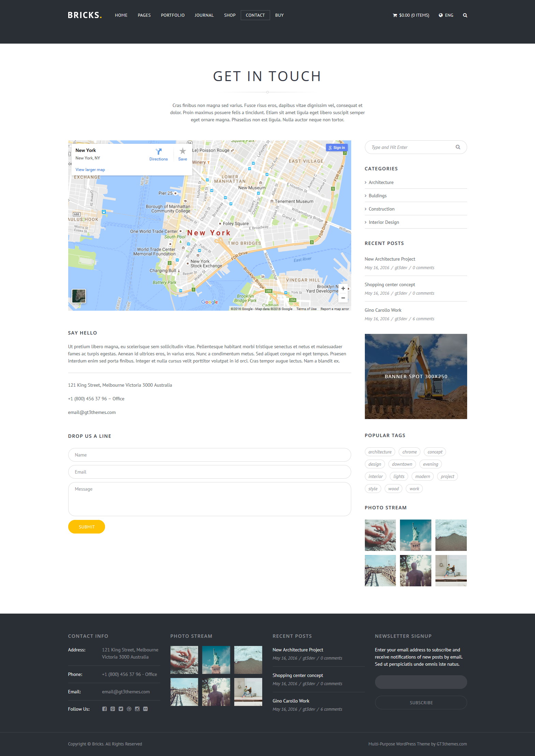Select the project tag
The height and width of the screenshot is (756, 535).
point(447,476)
